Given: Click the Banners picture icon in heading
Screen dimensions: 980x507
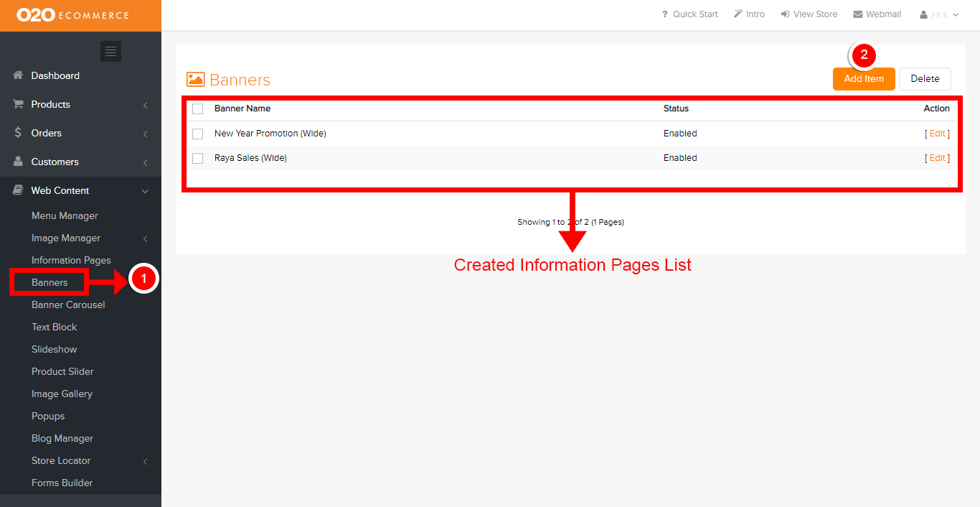Looking at the screenshot, I should pos(196,80).
